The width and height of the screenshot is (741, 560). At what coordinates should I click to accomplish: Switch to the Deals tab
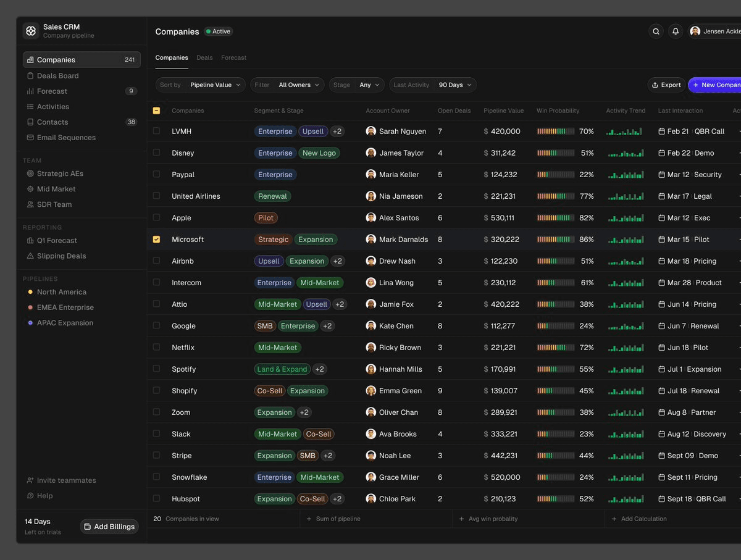[x=204, y=57]
